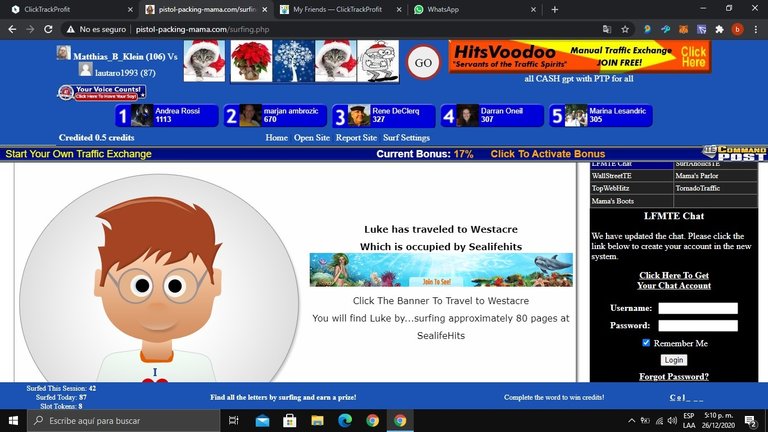Open Microsoft Edge on taskbar
Screen dimensions: 768x432
pos(345,421)
